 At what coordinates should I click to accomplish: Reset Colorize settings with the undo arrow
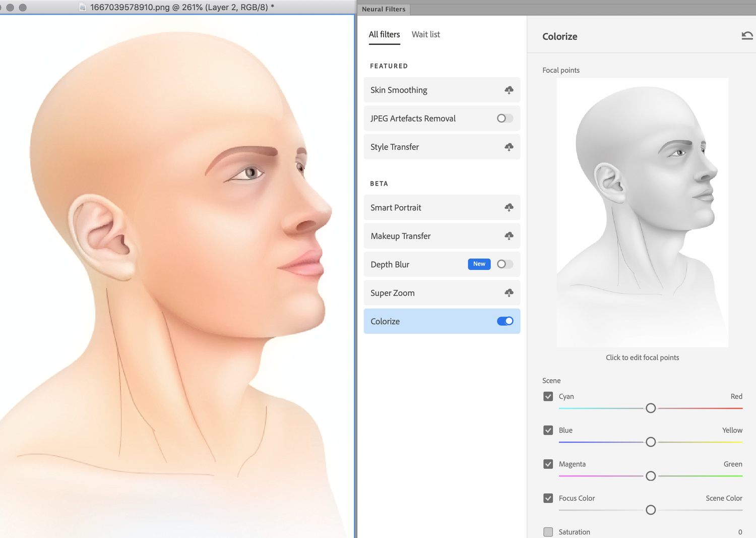click(x=747, y=35)
